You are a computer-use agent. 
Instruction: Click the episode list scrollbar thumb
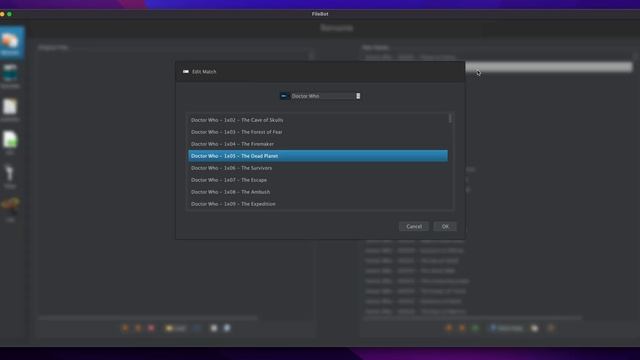point(450,118)
